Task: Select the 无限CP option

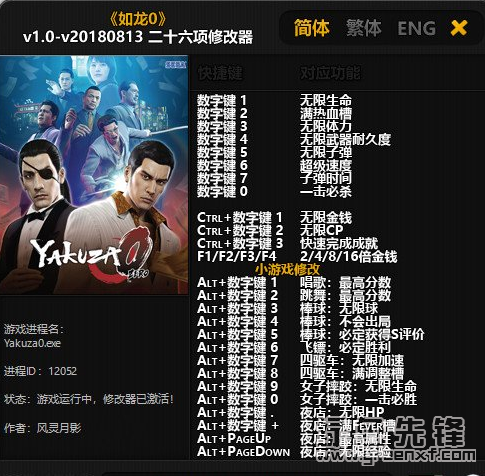Action: [x=321, y=230]
